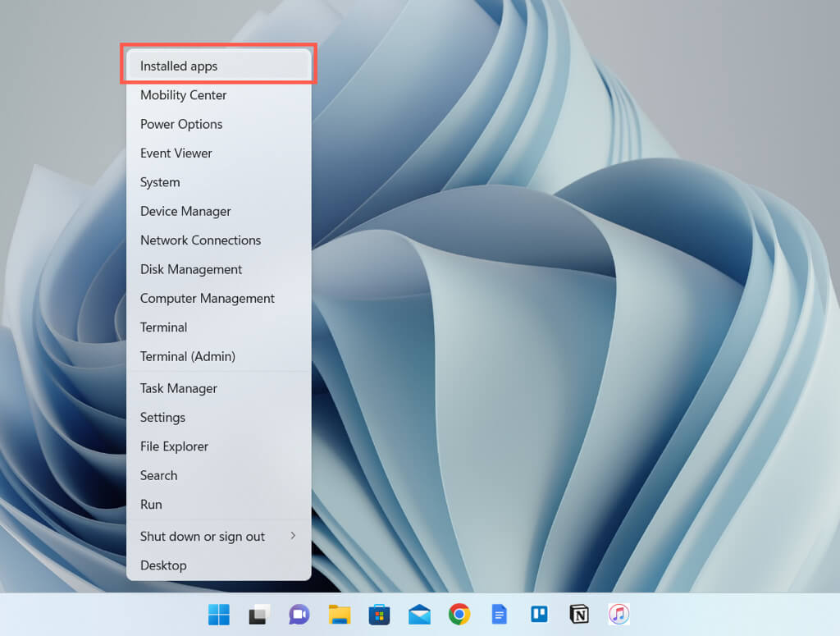Launch the Teams Chat taskbar icon
The image size is (840, 636).
[x=299, y=615]
